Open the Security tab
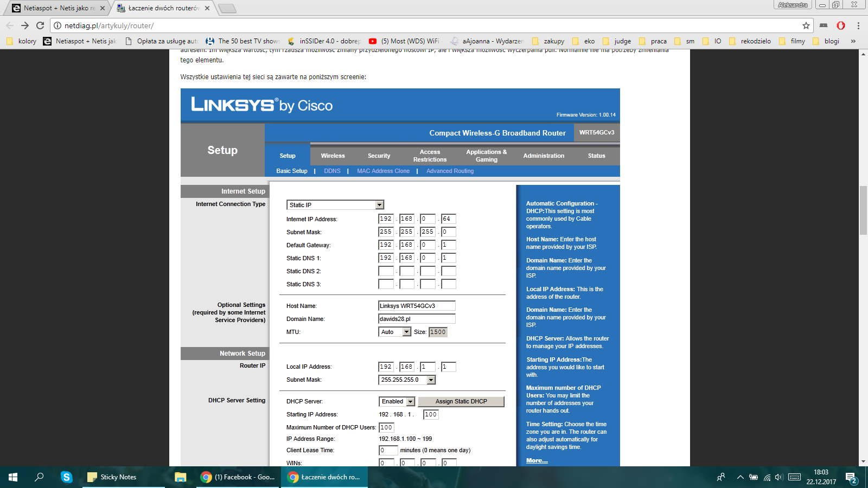Image resolution: width=868 pixels, height=488 pixels. click(379, 156)
